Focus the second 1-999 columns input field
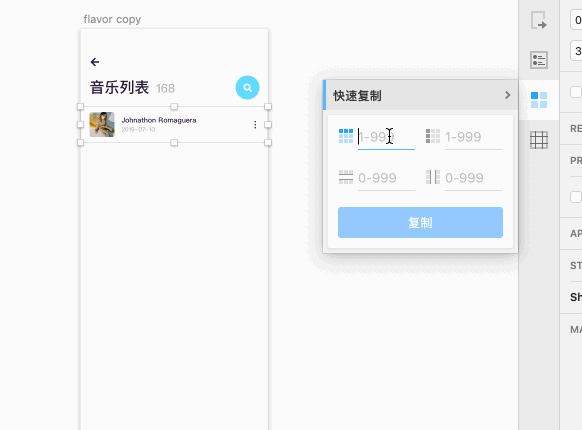Screen dimensions: 582x430 473,137
